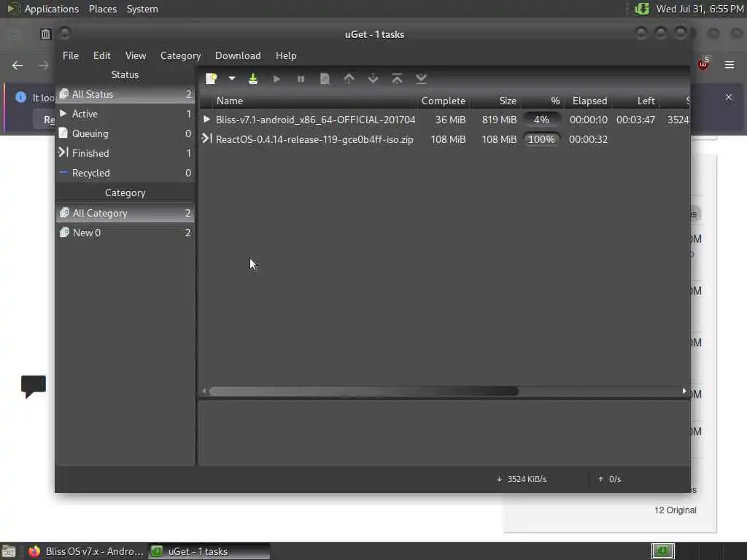
Task: Click the 4% progress bar of Bliss download
Action: pyautogui.click(x=541, y=120)
